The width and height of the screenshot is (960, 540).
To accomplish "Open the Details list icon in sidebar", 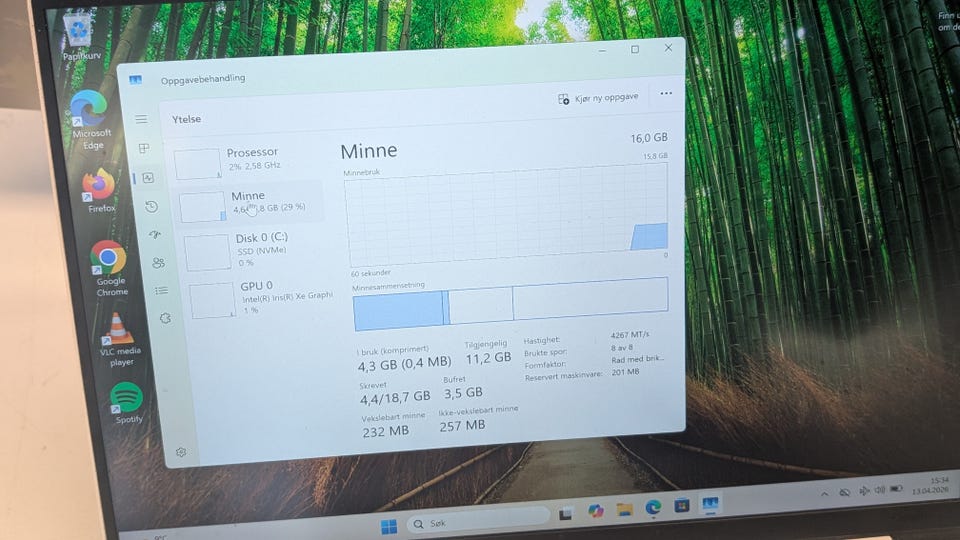I will click(162, 290).
